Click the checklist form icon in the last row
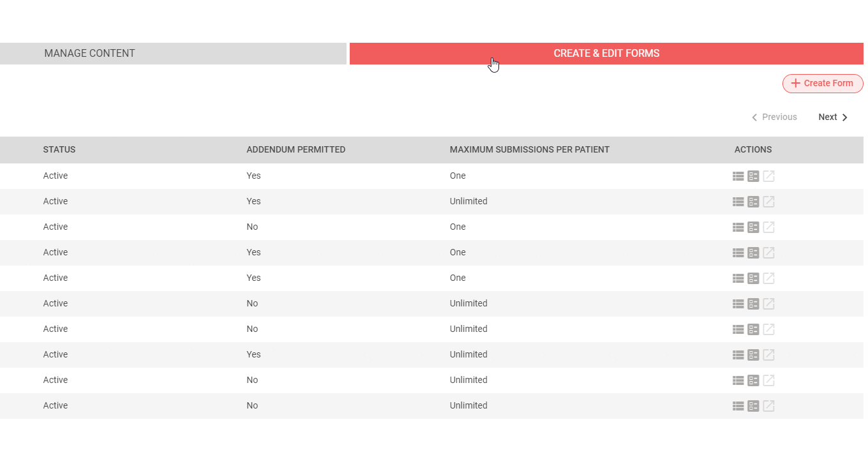 point(753,406)
